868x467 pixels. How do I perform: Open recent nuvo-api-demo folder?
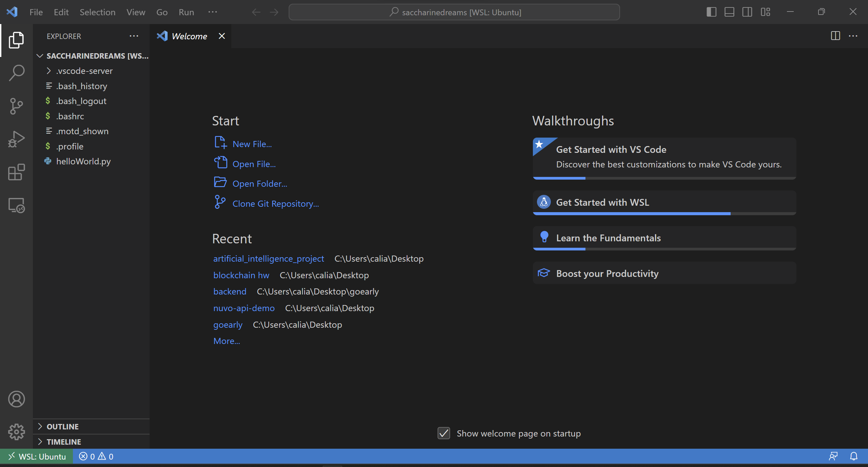click(244, 308)
